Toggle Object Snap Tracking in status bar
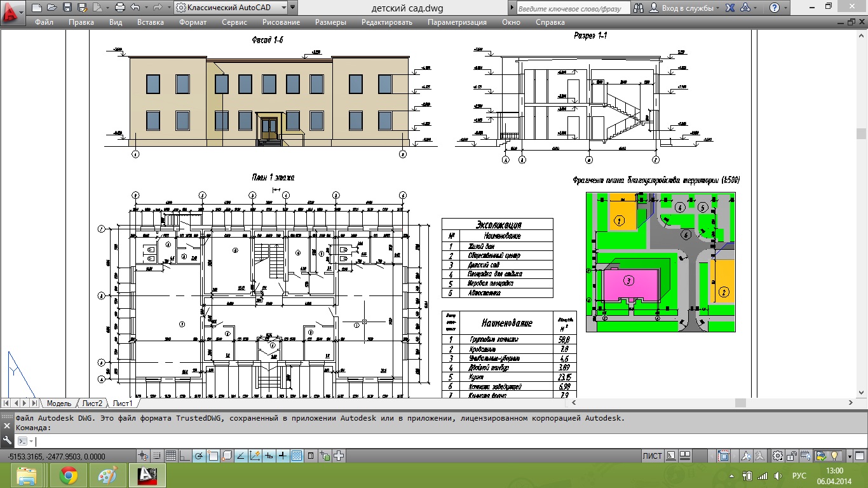Viewport: 868px width, 488px height. (x=241, y=456)
